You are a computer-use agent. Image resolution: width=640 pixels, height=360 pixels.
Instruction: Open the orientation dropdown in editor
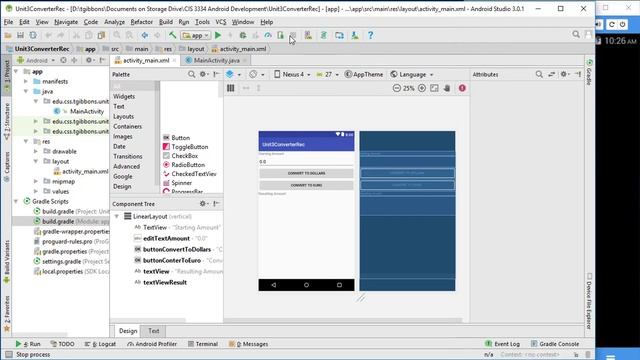(256, 74)
